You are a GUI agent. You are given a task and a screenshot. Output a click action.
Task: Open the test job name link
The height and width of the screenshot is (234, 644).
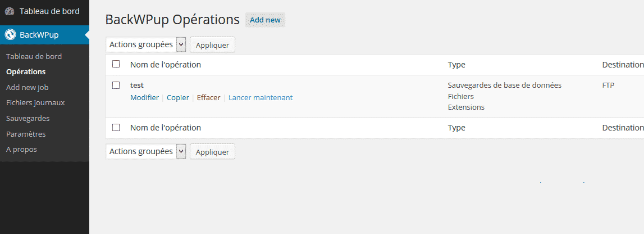pos(137,85)
